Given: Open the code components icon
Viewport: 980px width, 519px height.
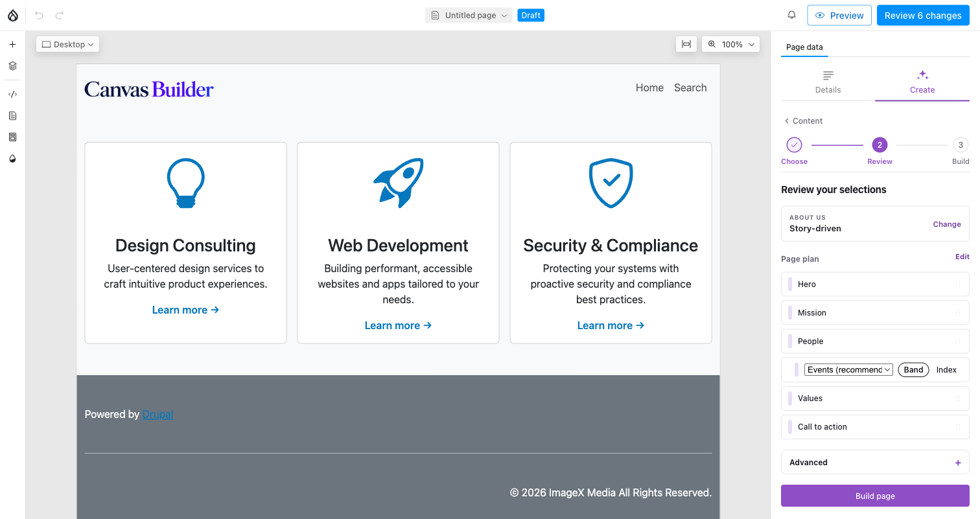Looking at the screenshot, I should point(12,95).
